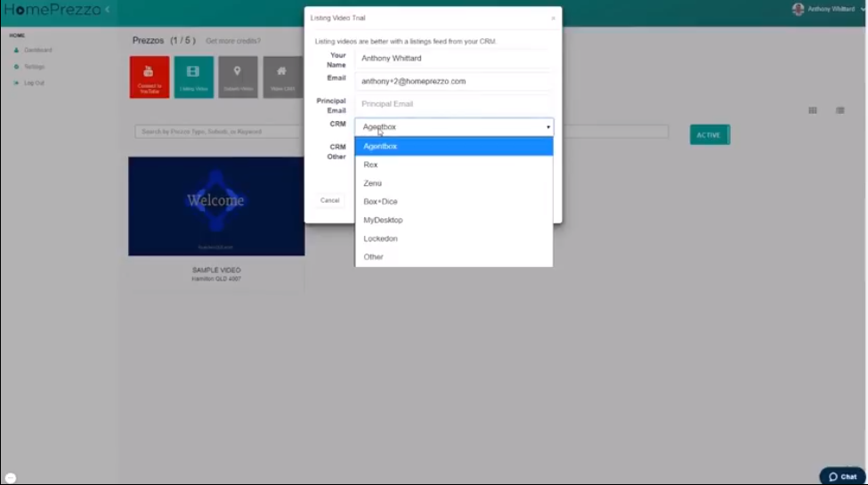Select Agentbox from CRM list
Screen dimensions: 868x485
pos(454,146)
